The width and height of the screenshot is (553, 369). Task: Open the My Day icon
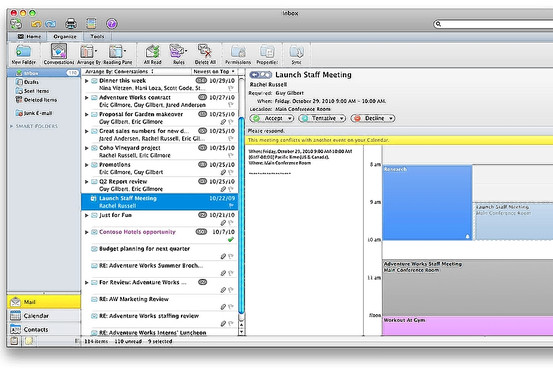pos(91,24)
